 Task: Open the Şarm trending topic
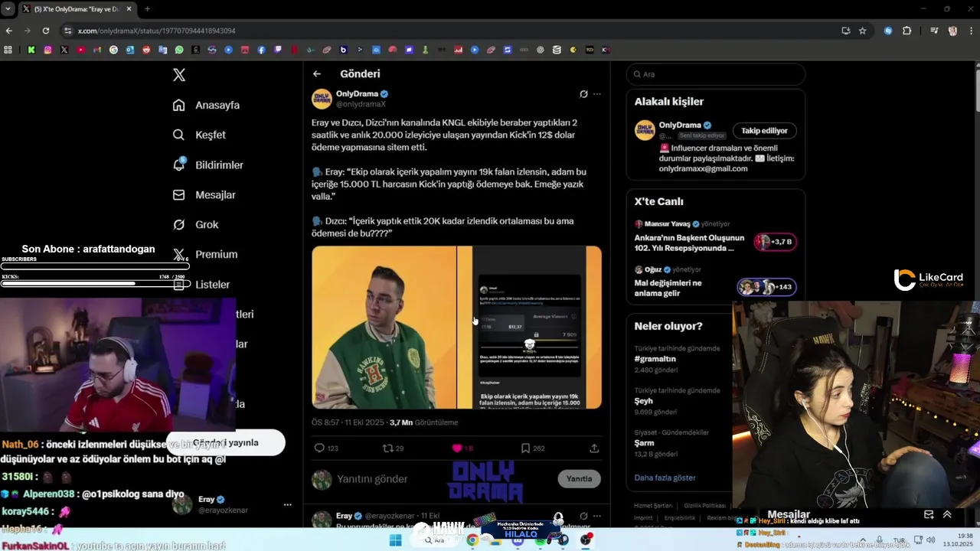[x=644, y=443]
